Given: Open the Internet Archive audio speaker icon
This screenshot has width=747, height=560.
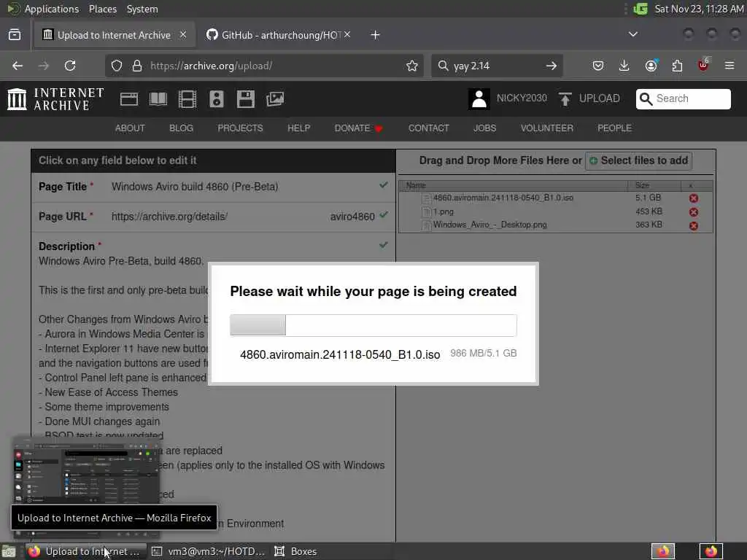Looking at the screenshot, I should (x=216, y=99).
